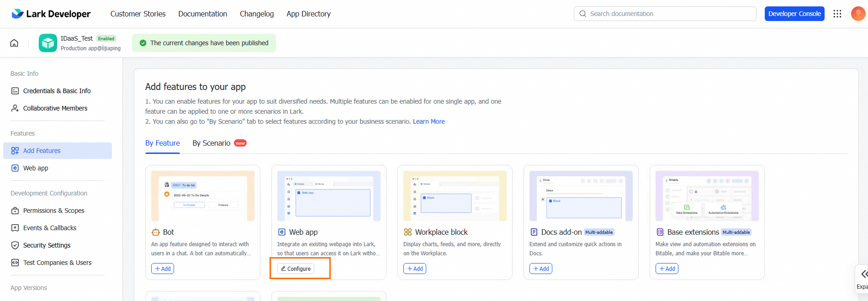
Task: Click the Multi-addable badge on Base extensions
Action: (x=736, y=232)
